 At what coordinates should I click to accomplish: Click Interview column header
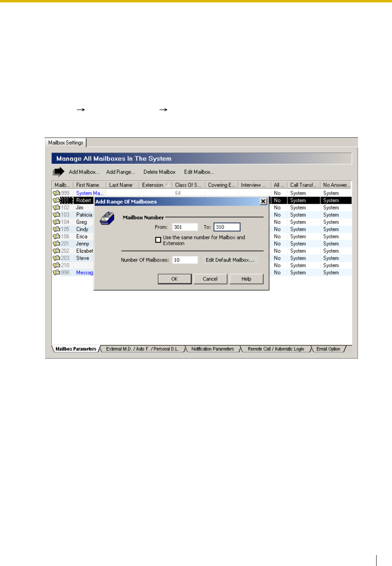pyautogui.click(x=254, y=185)
